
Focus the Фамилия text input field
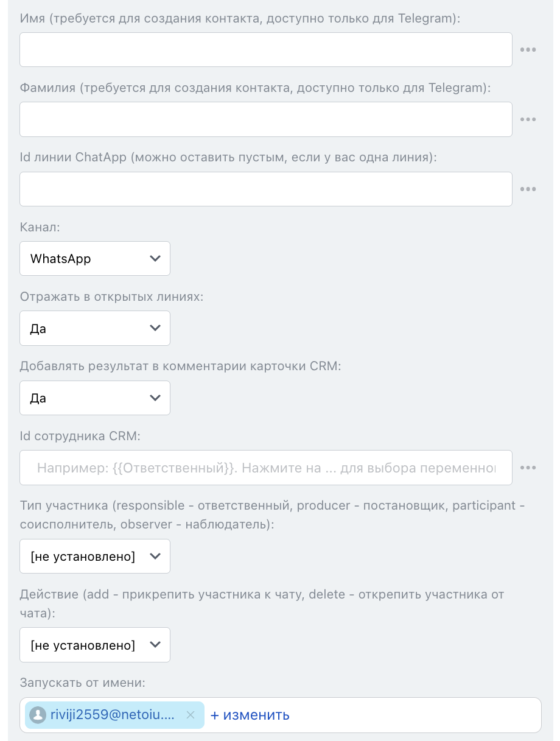pos(265,119)
